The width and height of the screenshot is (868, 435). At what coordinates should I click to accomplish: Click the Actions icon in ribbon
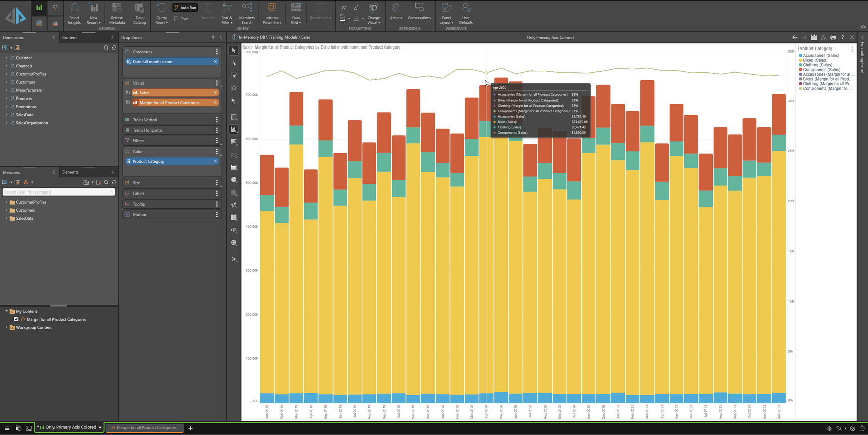tap(396, 11)
